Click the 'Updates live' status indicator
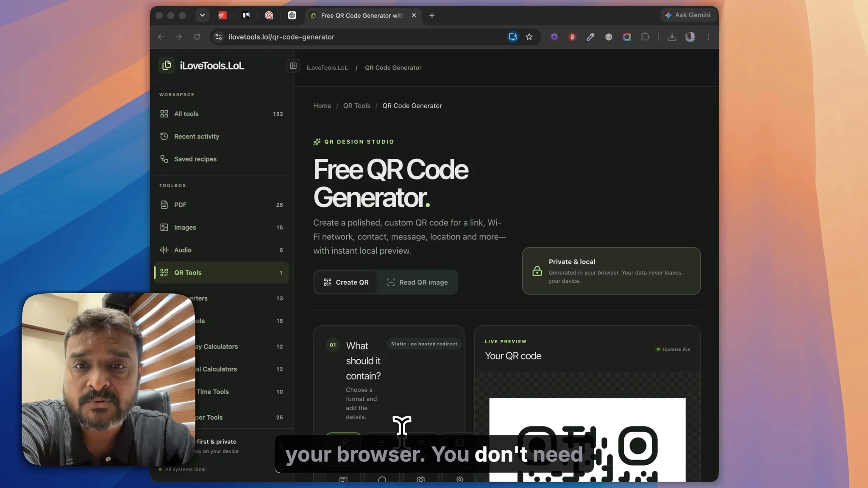The image size is (868, 488). 673,349
